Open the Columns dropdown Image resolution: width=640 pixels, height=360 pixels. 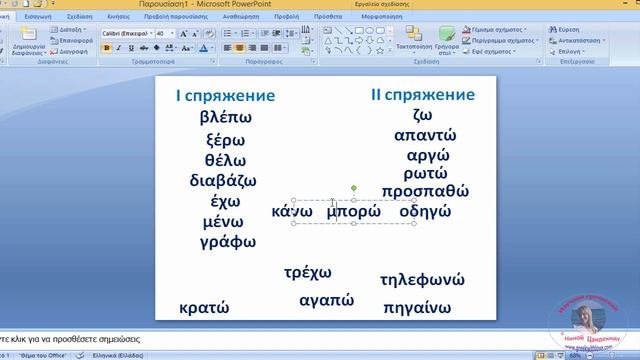[x=280, y=48]
